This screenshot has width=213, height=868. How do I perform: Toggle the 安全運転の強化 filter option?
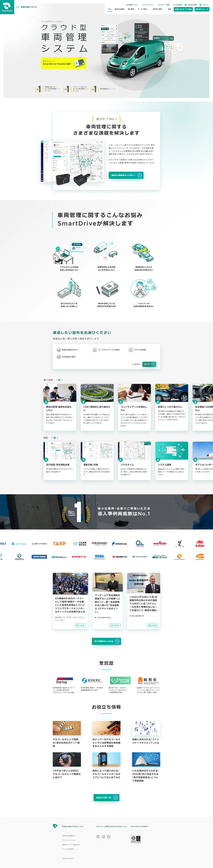66,357
